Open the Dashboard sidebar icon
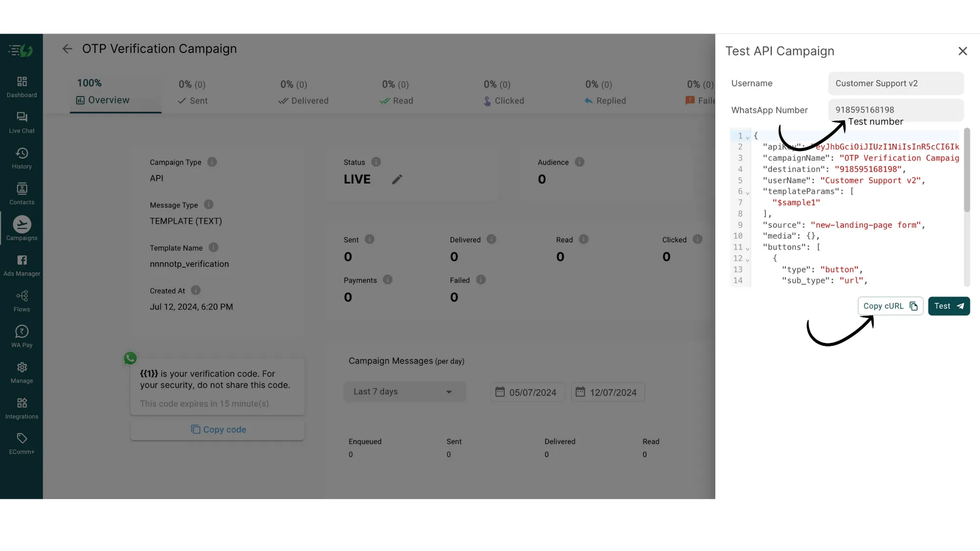This screenshot has width=980, height=551. [22, 87]
